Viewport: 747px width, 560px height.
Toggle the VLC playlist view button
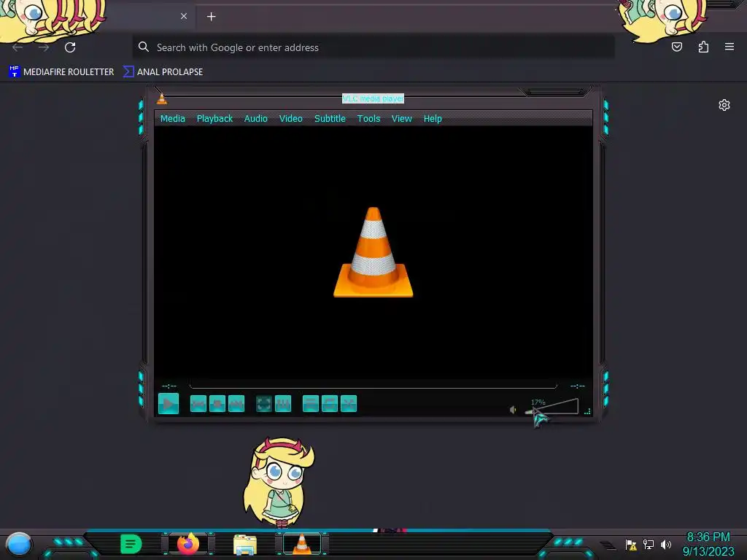pyautogui.click(x=311, y=404)
